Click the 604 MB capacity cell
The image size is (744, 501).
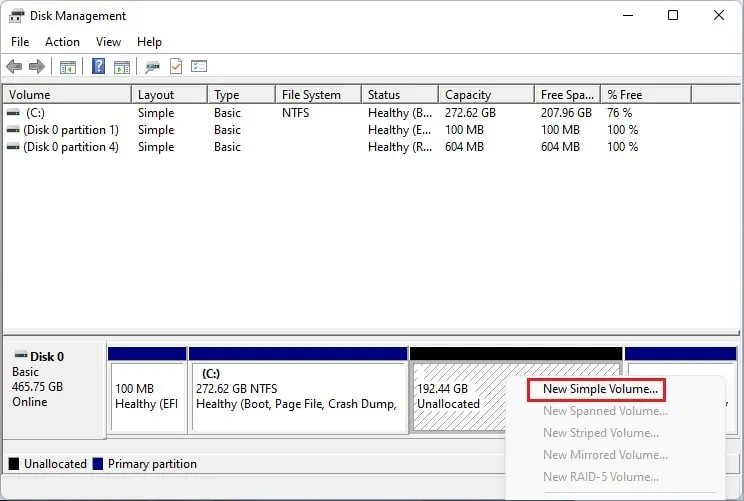pyautogui.click(x=464, y=147)
